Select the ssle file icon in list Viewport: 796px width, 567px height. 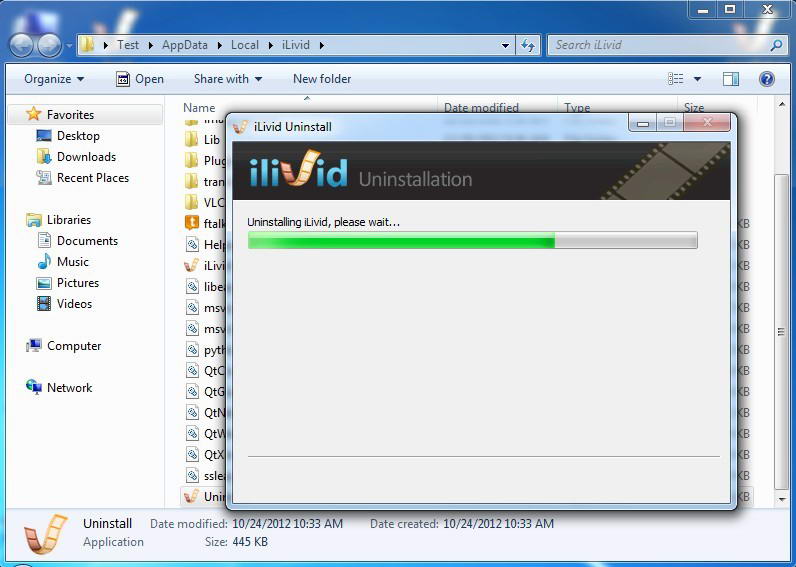(x=192, y=476)
